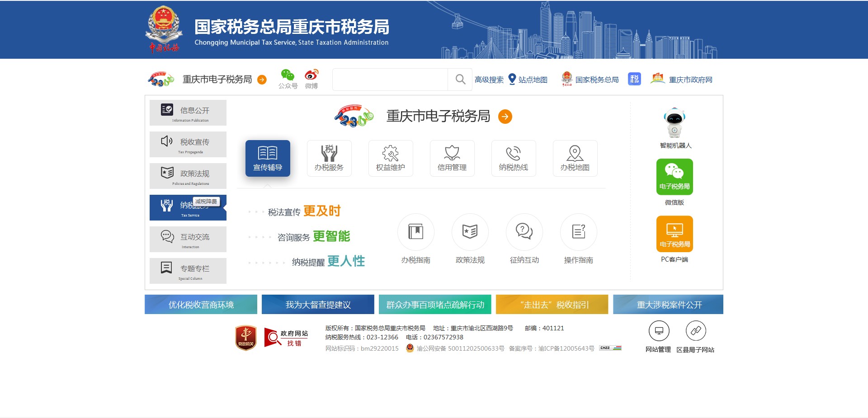Viewport: 868px width, 418px height.
Task: Open the 信用管理 shield icon
Action: (x=452, y=158)
